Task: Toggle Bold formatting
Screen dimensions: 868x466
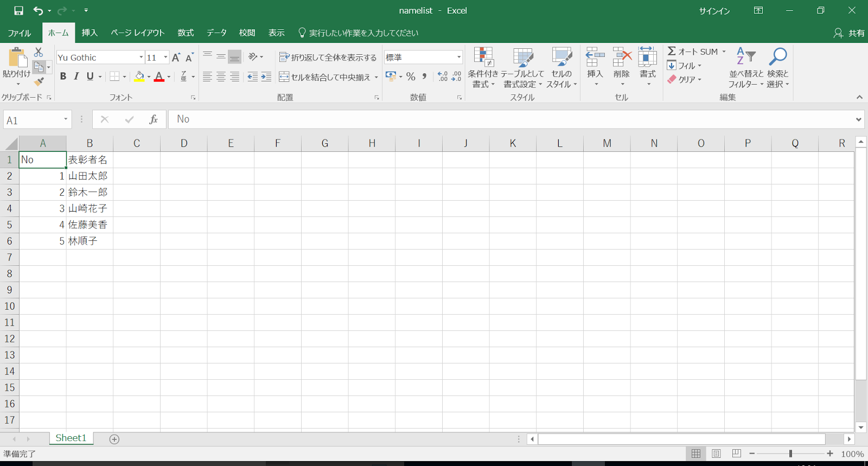Action: click(x=63, y=76)
